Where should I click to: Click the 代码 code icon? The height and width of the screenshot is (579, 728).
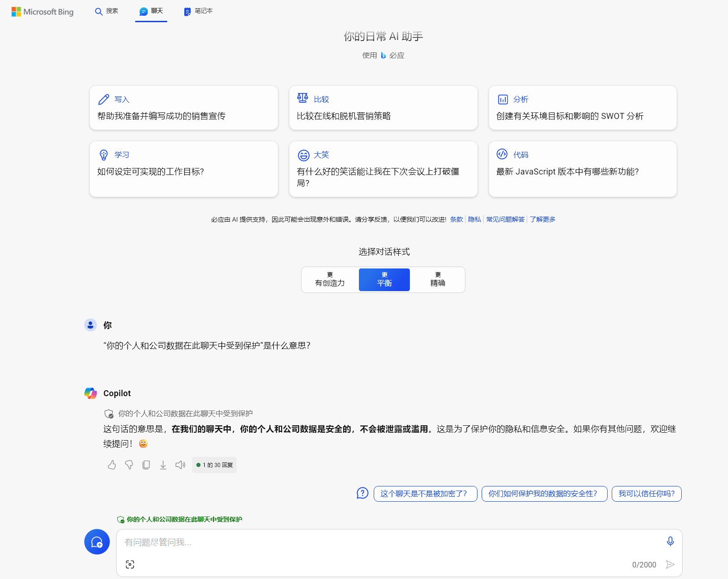click(502, 154)
